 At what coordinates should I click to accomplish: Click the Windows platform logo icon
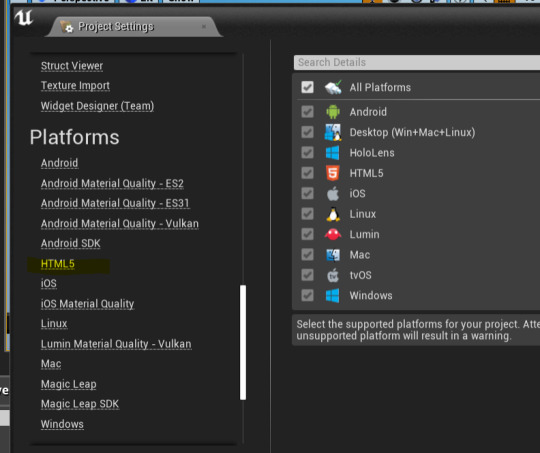(332, 296)
